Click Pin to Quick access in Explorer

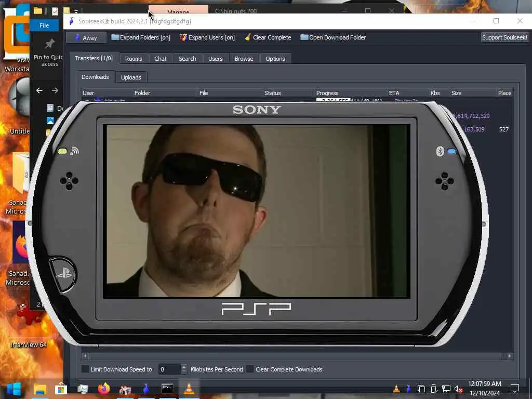(49, 53)
